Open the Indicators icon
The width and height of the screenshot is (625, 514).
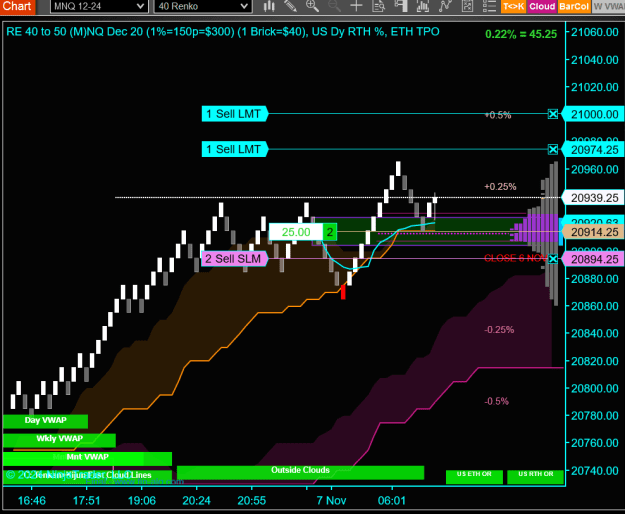[x=445, y=6]
